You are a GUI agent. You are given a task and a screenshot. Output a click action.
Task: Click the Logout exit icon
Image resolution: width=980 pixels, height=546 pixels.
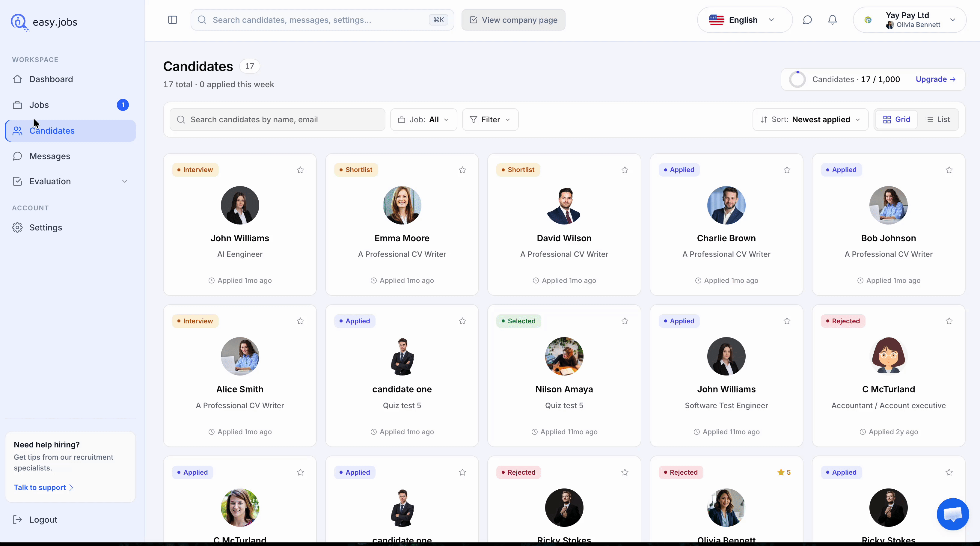coord(17,520)
